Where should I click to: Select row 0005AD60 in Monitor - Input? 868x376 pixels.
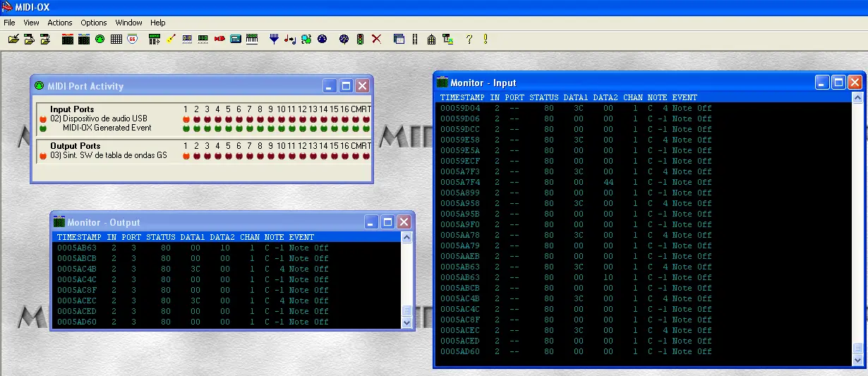(x=644, y=351)
